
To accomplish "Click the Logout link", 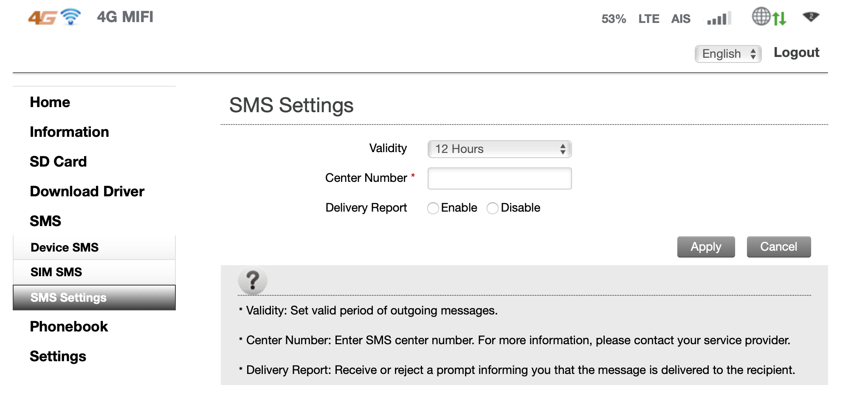I will click(796, 52).
